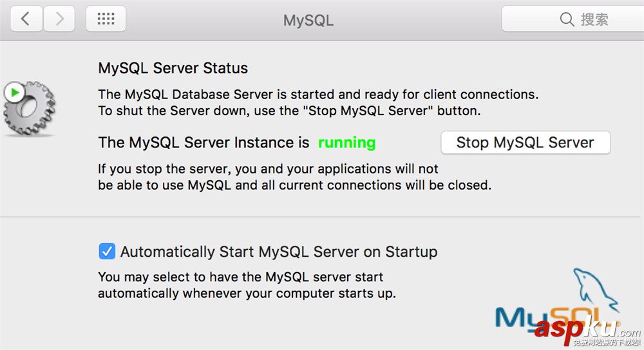The height and width of the screenshot is (350, 644).
Task: Select the "MySQL Server Status" heading
Action: (x=173, y=68)
